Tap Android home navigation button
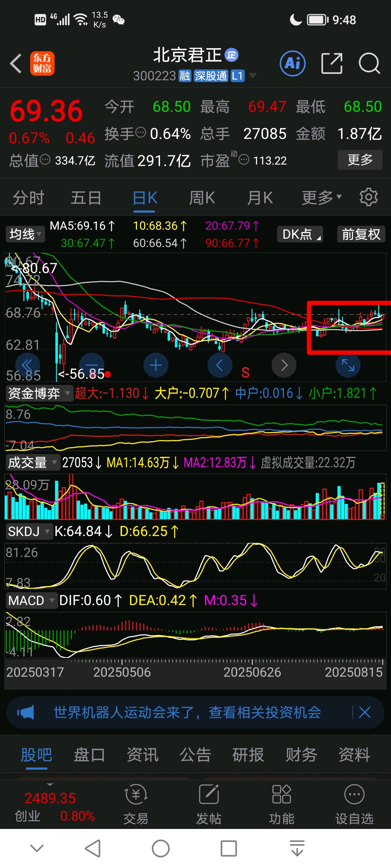 (161, 848)
